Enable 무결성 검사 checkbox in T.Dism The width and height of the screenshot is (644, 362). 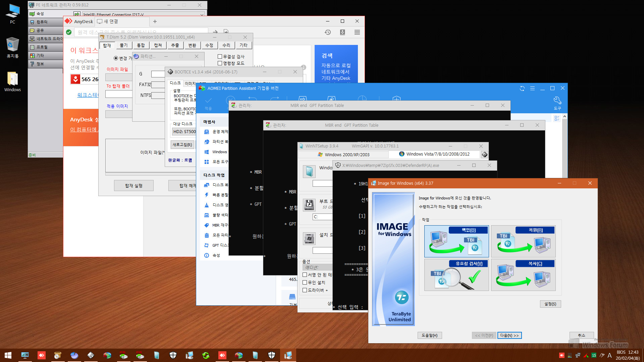coord(220,57)
